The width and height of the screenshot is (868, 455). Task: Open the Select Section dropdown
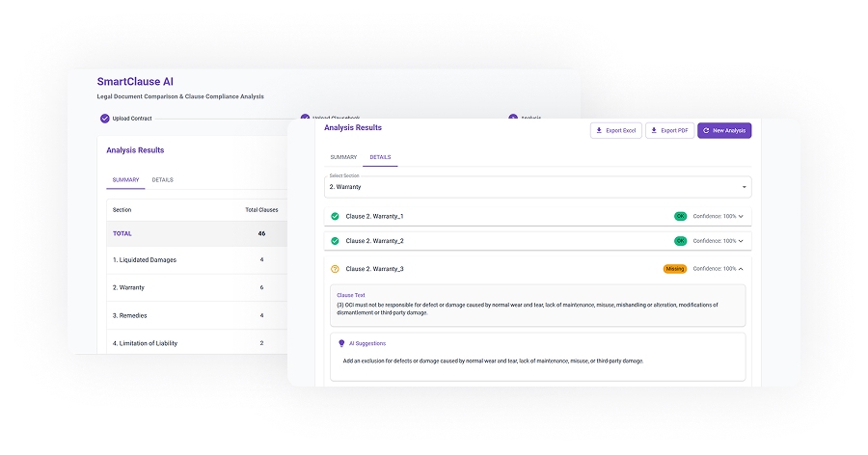click(x=537, y=187)
